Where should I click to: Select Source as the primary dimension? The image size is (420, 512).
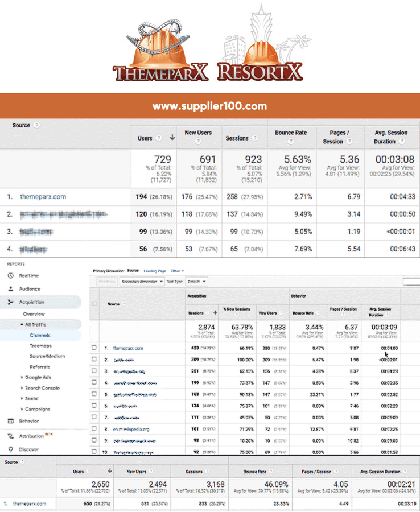133,271
